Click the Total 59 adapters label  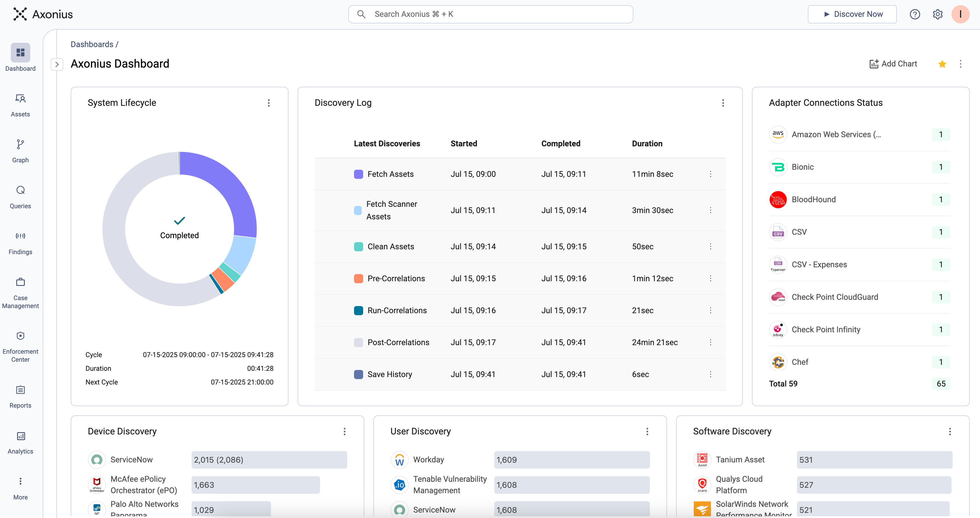pyautogui.click(x=783, y=384)
